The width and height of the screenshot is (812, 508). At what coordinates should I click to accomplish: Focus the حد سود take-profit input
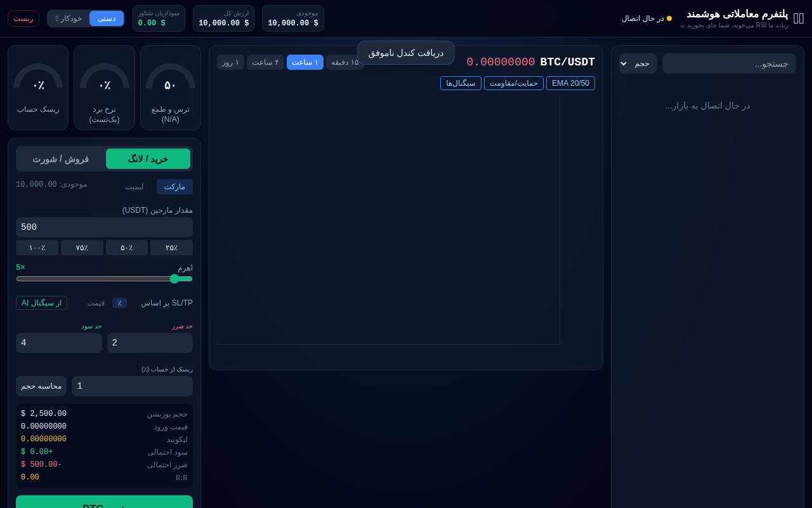tap(59, 343)
